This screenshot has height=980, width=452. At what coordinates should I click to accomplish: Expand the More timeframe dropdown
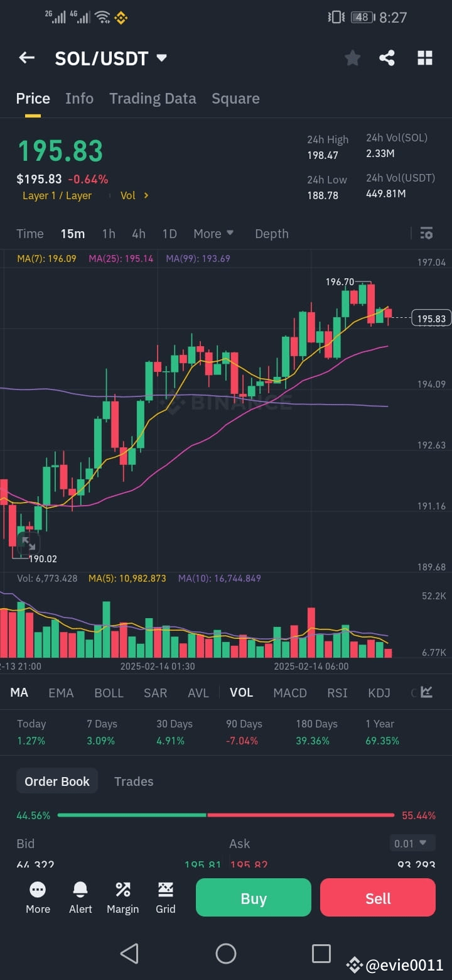[x=213, y=233]
